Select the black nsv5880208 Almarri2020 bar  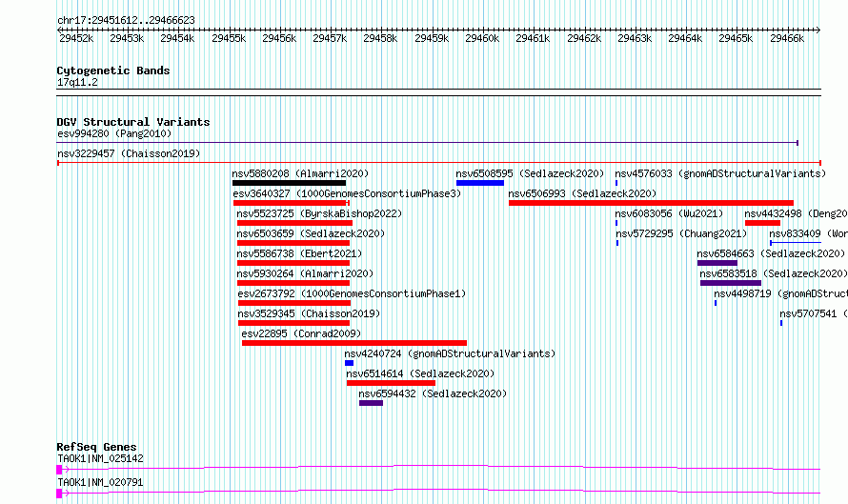point(289,183)
